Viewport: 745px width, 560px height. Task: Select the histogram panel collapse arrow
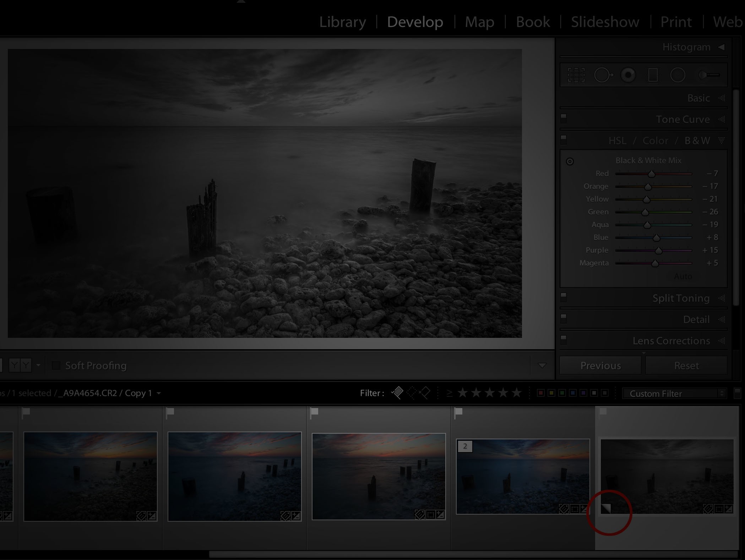click(x=721, y=47)
